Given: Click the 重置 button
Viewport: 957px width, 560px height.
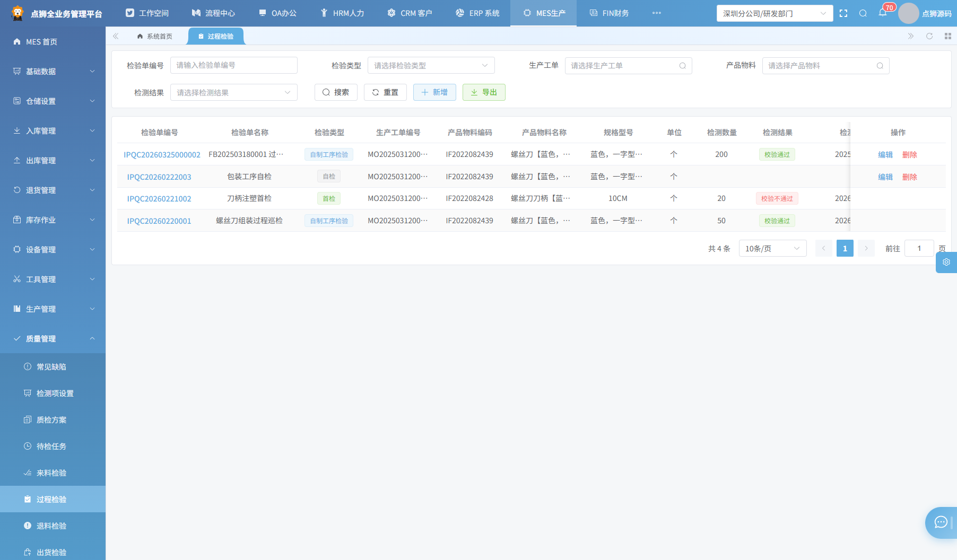Looking at the screenshot, I should (x=385, y=92).
